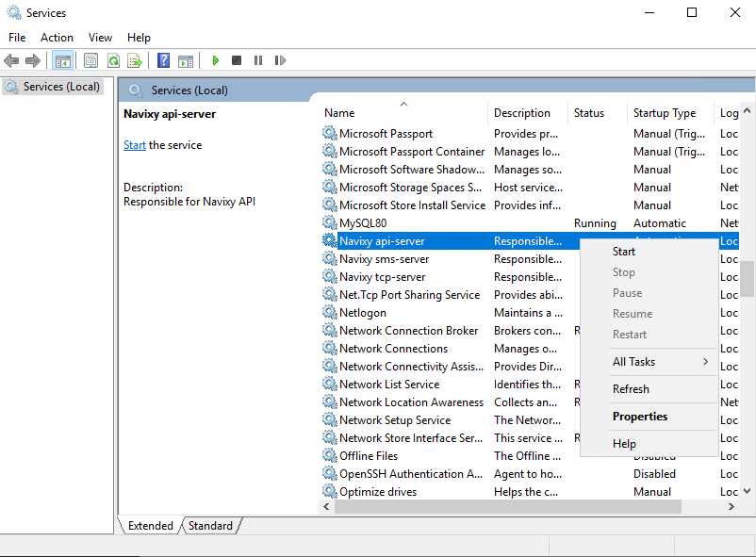The image size is (756, 557).
Task: Open the Properties toolbar icon
Action: [90, 60]
